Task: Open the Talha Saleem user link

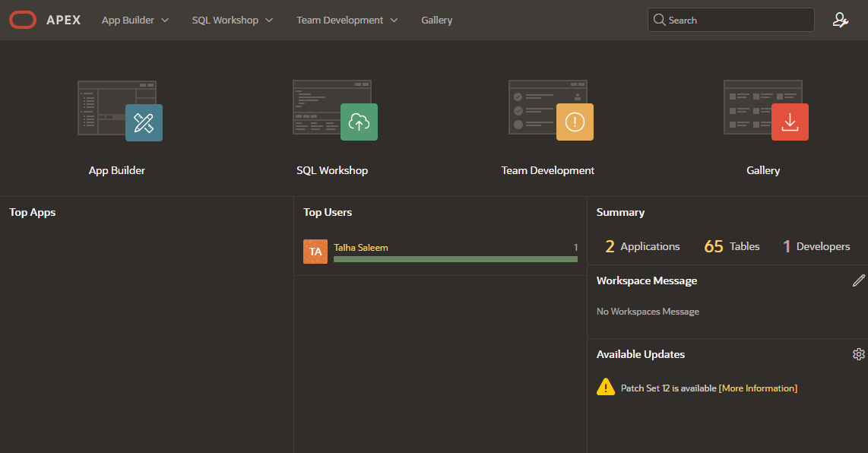Action: pos(361,248)
